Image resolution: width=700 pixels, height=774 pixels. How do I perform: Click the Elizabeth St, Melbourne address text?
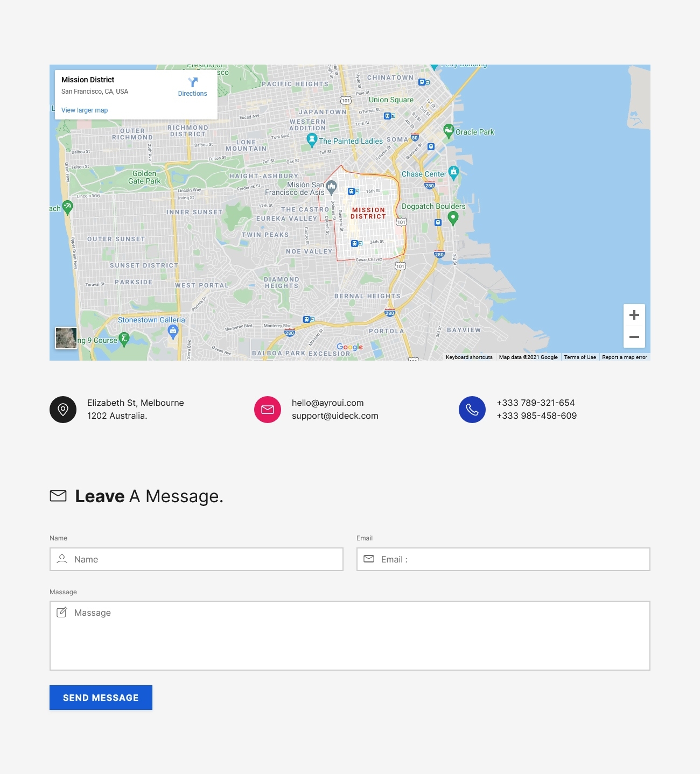point(136,403)
